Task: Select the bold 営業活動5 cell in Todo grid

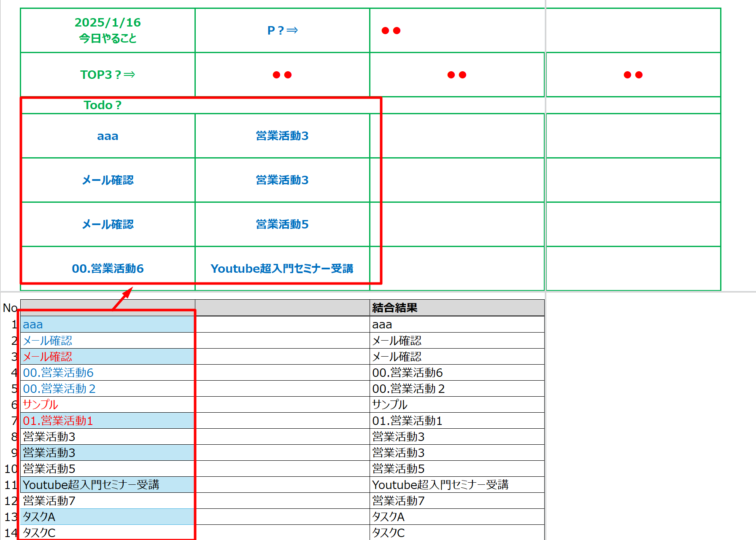Action: 282,224
